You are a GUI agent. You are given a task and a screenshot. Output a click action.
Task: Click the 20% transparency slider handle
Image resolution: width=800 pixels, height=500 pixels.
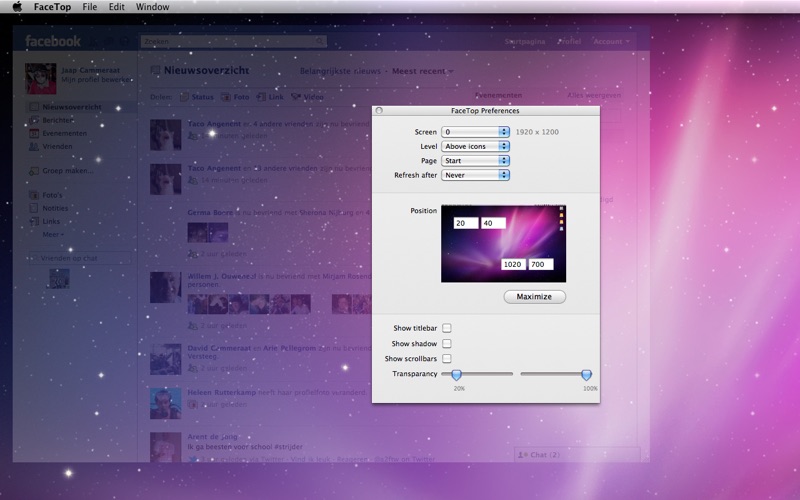(x=457, y=375)
